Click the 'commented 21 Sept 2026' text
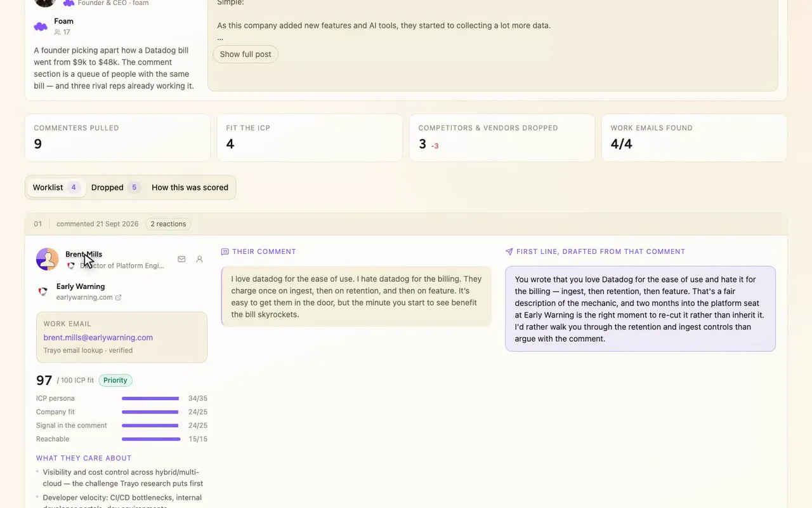 97,224
